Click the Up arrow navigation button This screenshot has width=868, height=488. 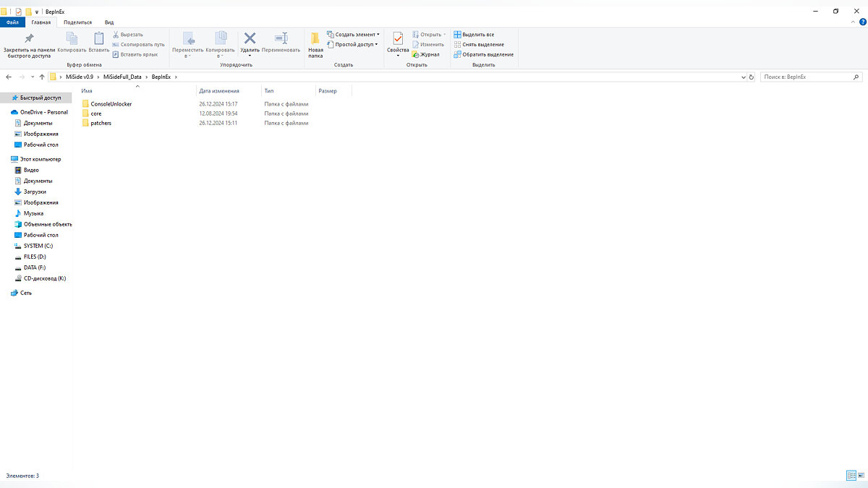(x=42, y=77)
